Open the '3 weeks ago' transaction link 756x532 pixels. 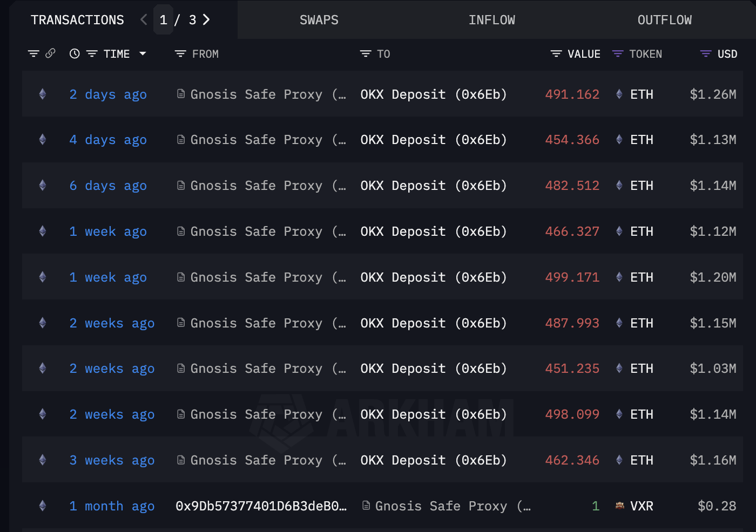click(112, 460)
